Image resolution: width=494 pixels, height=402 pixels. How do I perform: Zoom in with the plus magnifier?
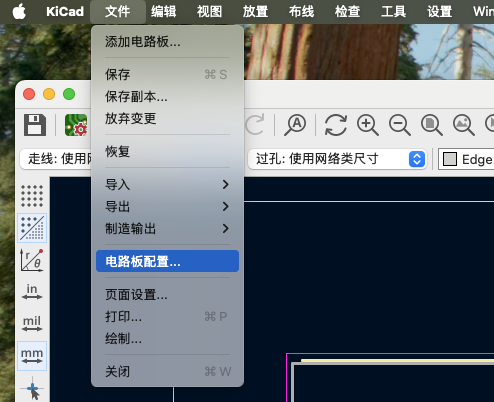click(x=368, y=125)
